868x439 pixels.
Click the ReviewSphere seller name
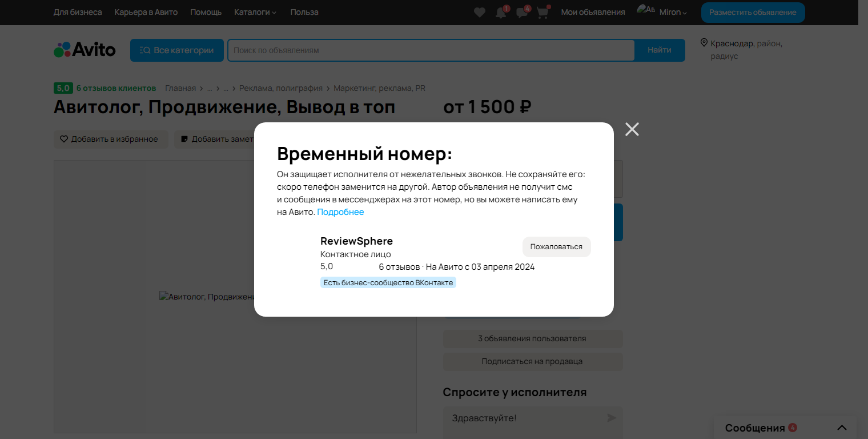[356, 241]
